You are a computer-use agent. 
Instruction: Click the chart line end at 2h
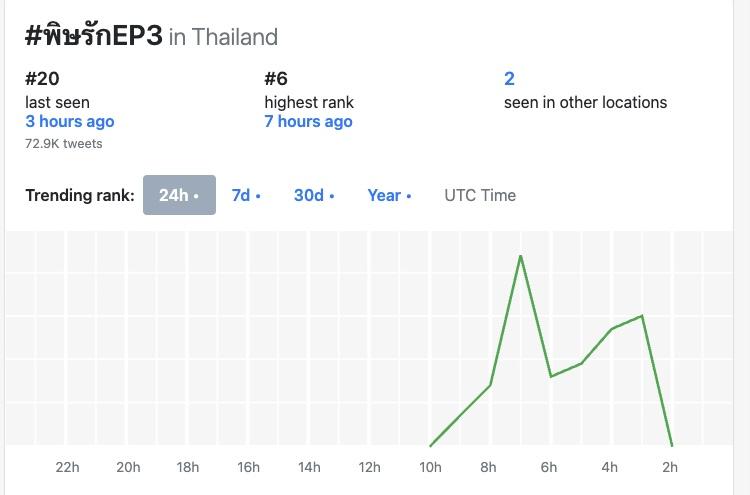pos(672,446)
